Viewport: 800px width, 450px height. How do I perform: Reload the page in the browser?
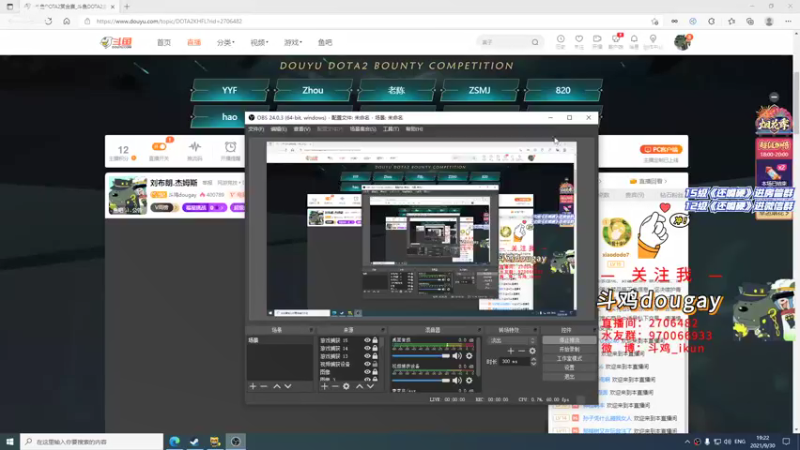click(x=48, y=21)
